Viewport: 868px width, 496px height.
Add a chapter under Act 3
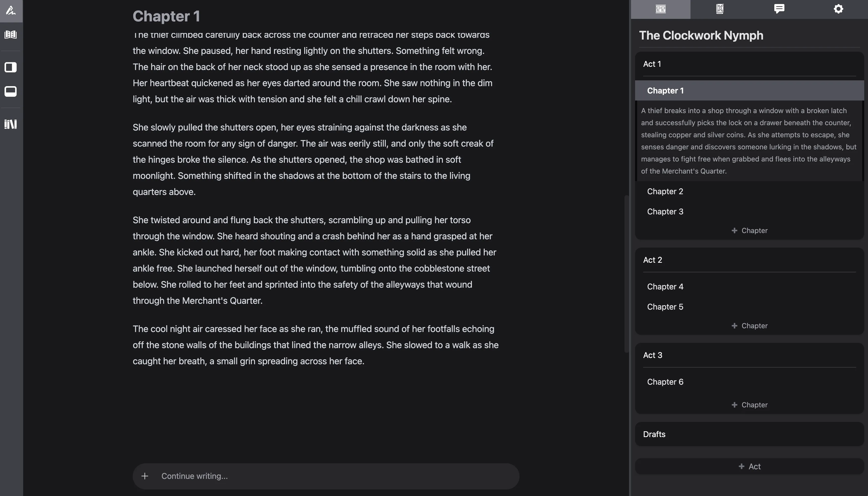(749, 405)
